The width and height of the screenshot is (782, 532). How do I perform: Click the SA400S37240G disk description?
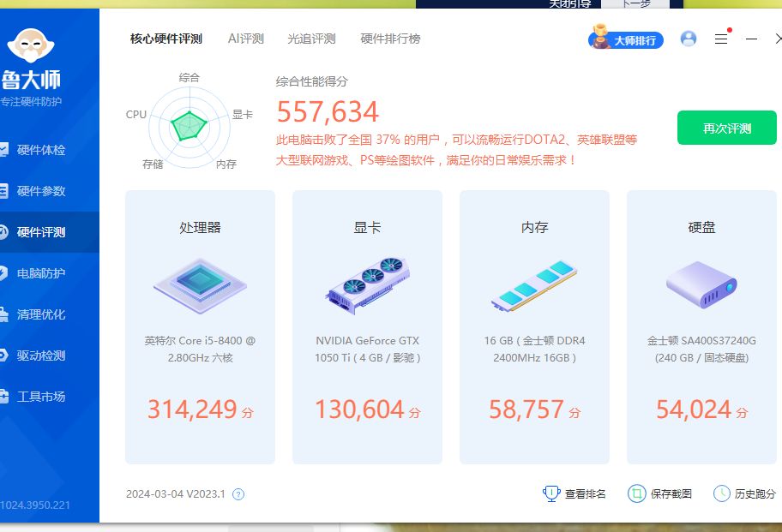701,350
